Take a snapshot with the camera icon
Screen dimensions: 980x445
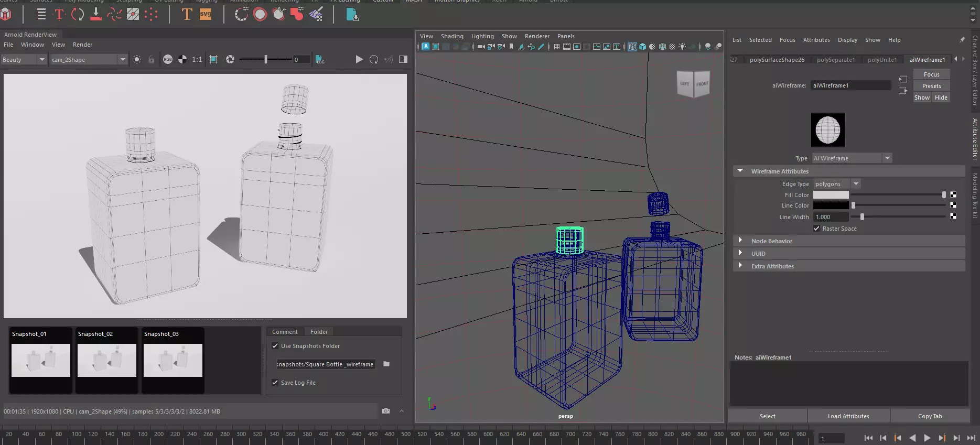[x=386, y=411]
